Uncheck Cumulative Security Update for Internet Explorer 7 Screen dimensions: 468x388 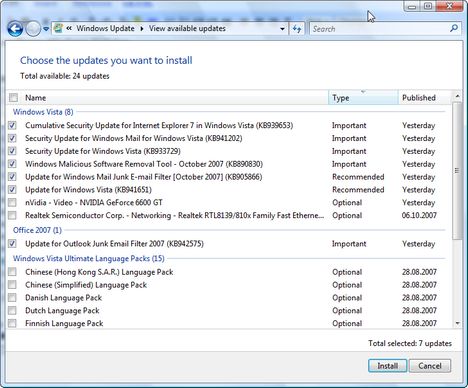[12, 125]
